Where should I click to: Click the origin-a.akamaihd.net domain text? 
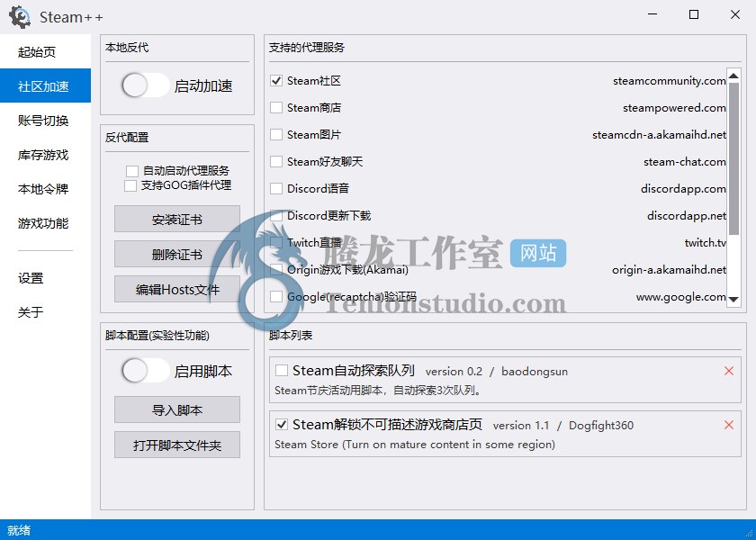(x=670, y=269)
